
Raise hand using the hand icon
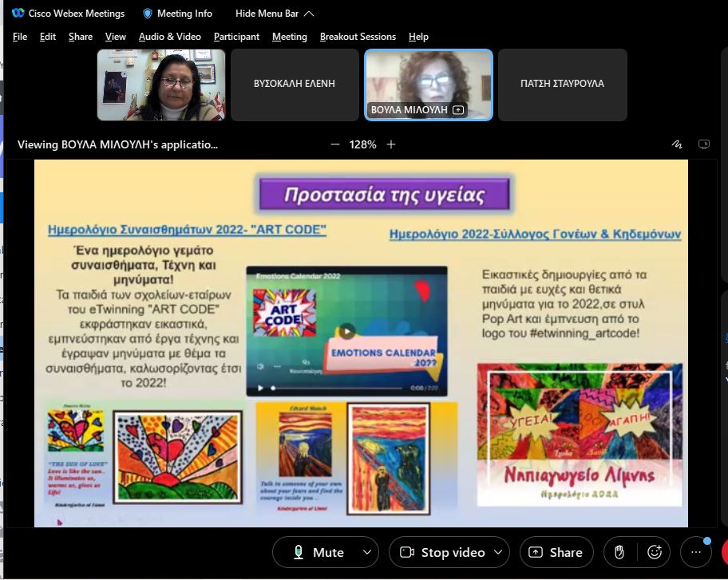pos(619,552)
